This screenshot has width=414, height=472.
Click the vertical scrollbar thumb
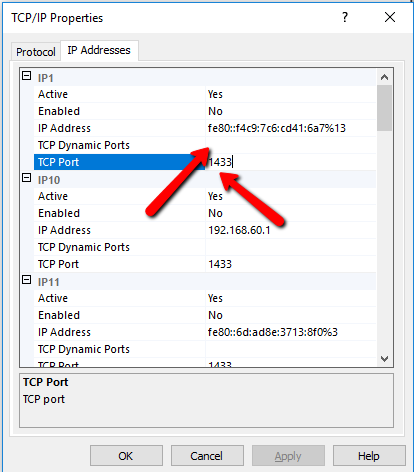(384, 108)
